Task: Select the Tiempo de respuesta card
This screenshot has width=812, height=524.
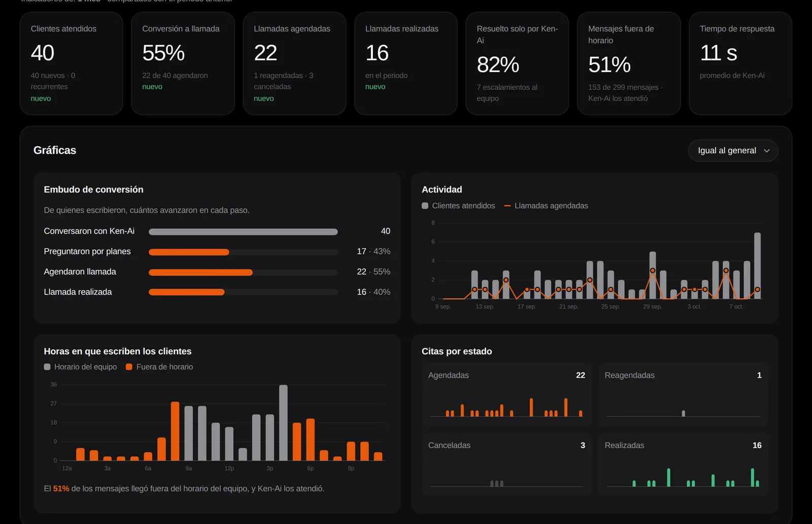Action: click(740, 63)
